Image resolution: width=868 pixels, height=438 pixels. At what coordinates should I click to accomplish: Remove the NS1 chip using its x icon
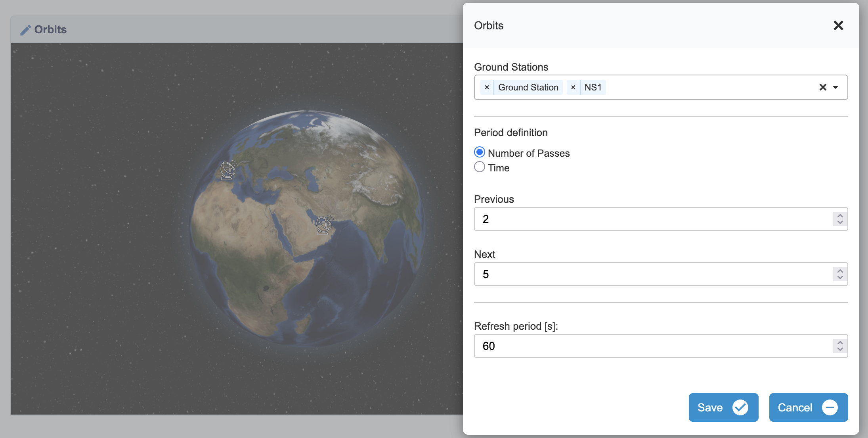573,87
